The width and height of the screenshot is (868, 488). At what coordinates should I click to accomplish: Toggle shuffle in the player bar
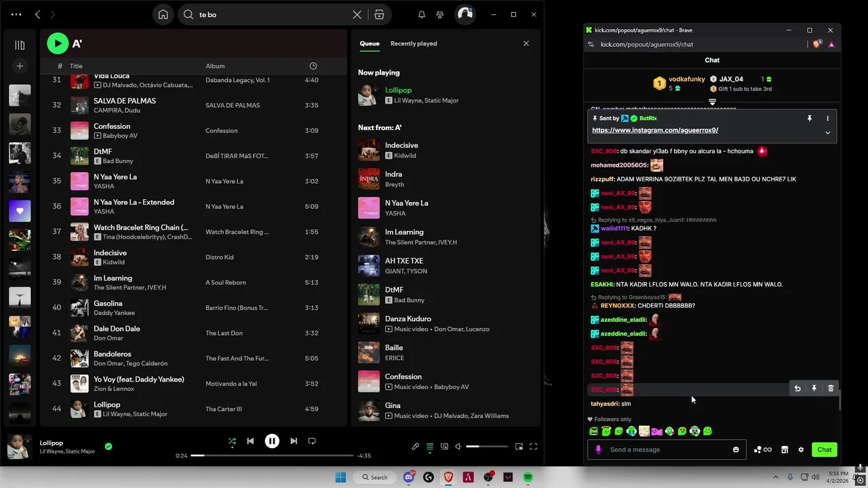point(232,441)
